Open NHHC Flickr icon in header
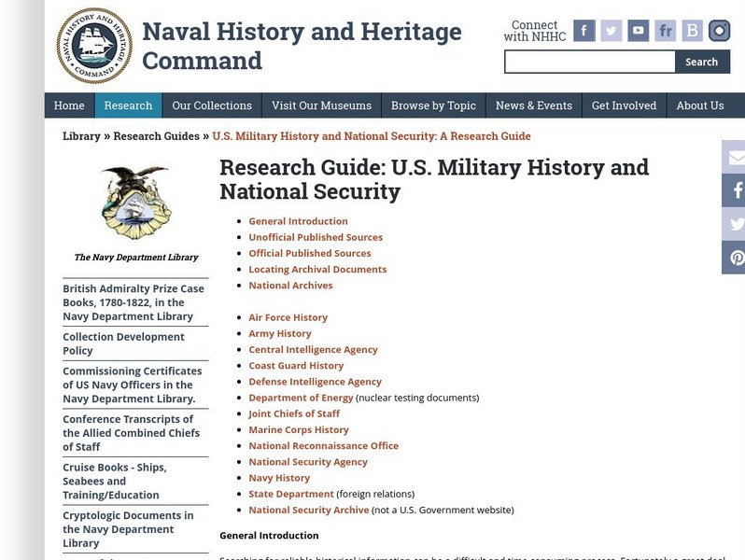This screenshot has width=745, height=560. (665, 31)
